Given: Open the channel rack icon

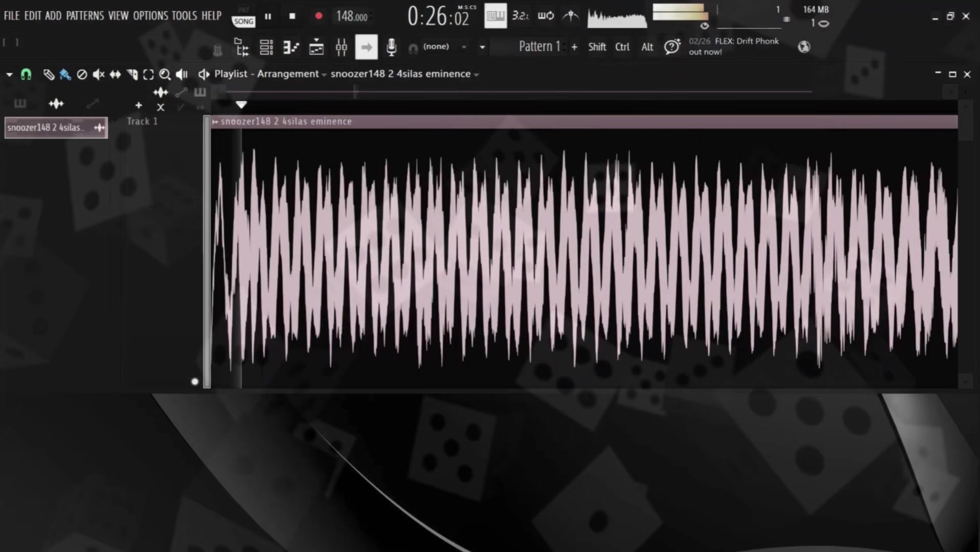Looking at the screenshot, I should click(266, 47).
